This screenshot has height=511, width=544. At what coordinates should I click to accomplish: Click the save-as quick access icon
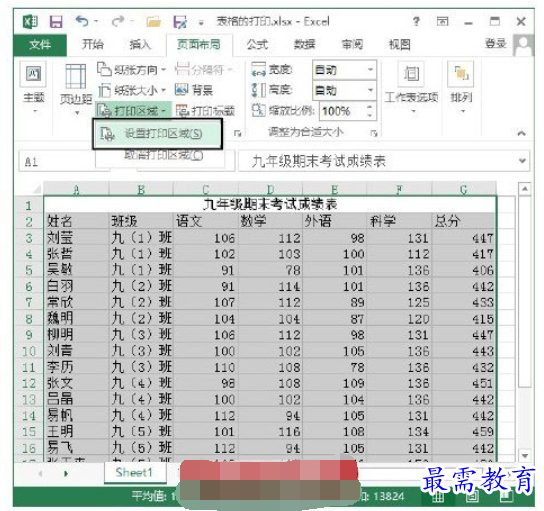coord(180,22)
